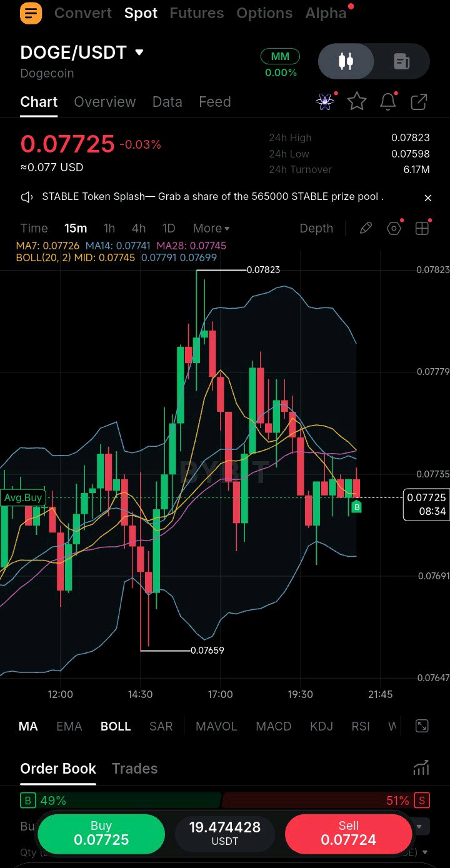This screenshot has width=450, height=868.
Task: Tap the announcement speaker icon
Action: [x=27, y=197]
